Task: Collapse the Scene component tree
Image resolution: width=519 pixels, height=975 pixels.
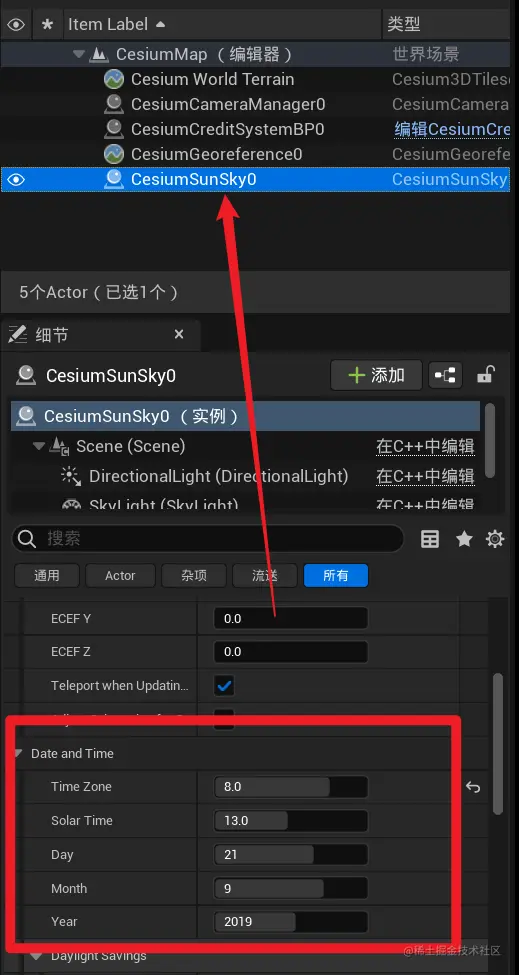Action: 39,446
